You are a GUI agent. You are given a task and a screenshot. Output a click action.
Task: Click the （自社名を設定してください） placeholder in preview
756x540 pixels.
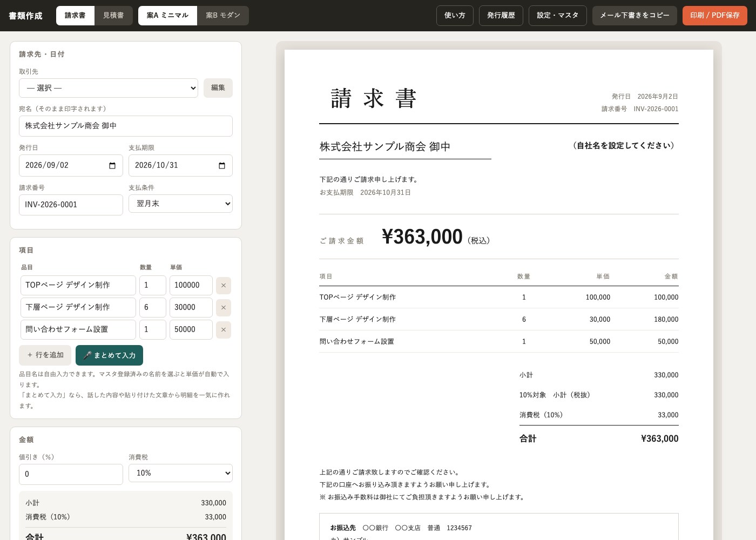624,145
